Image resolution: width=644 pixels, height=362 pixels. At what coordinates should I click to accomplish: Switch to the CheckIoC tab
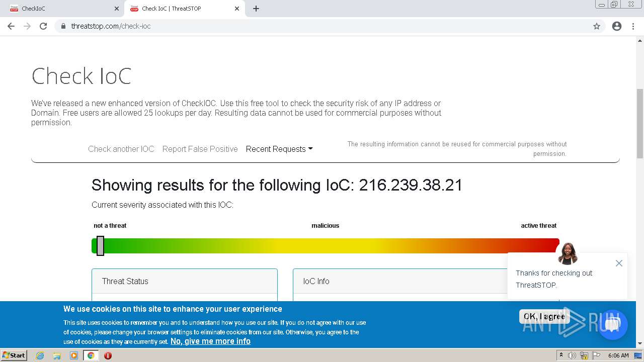[x=62, y=9]
